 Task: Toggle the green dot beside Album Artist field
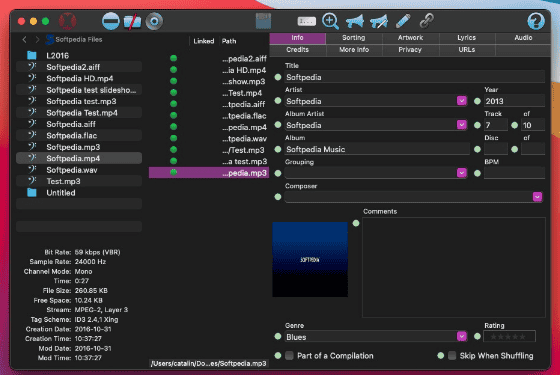point(278,125)
